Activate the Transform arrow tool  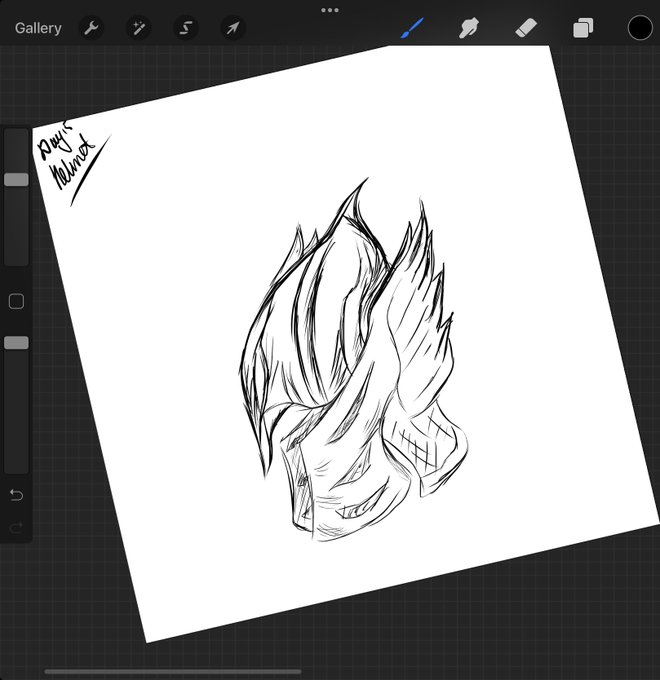pyautogui.click(x=233, y=28)
